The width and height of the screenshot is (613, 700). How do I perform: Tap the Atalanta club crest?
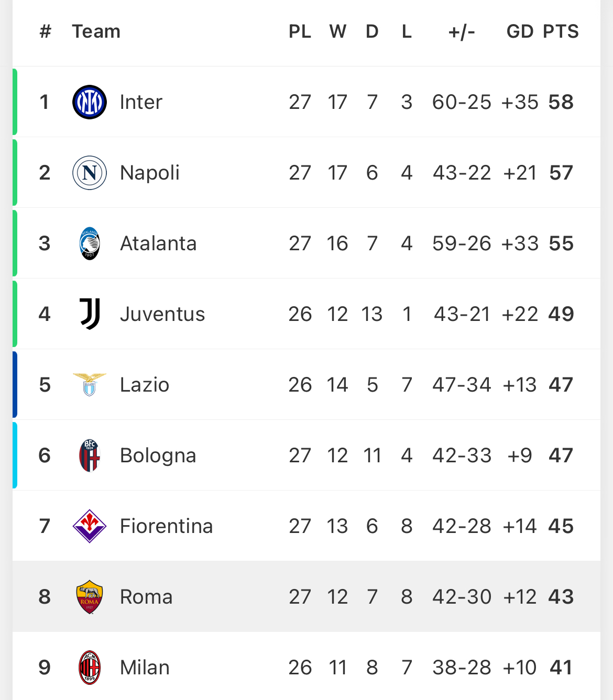[90, 243]
